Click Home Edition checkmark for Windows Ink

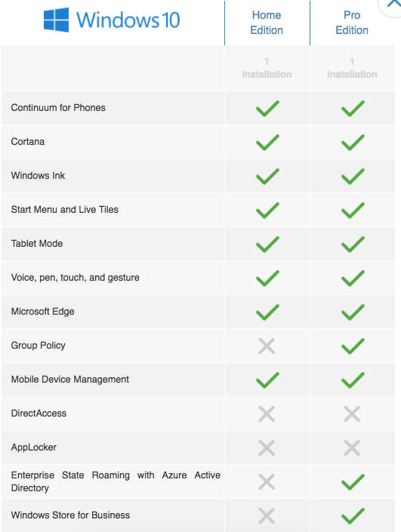coord(267,176)
